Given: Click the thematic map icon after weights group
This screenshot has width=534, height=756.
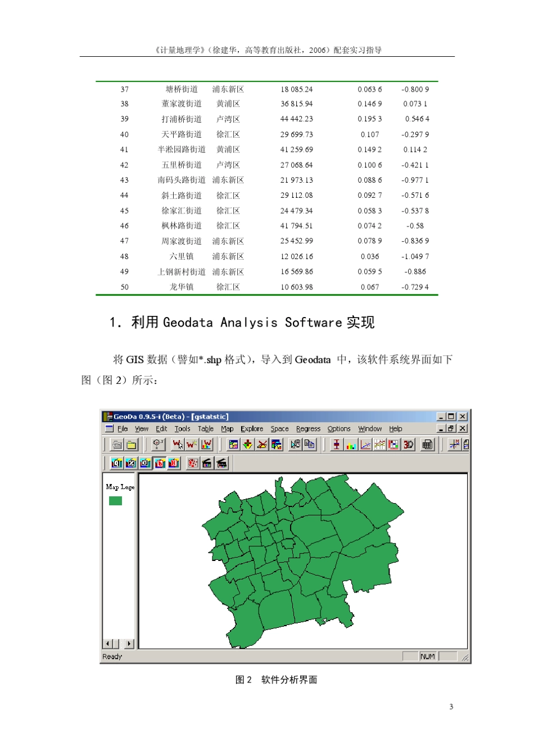Looking at the screenshot, I should (233, 445).
